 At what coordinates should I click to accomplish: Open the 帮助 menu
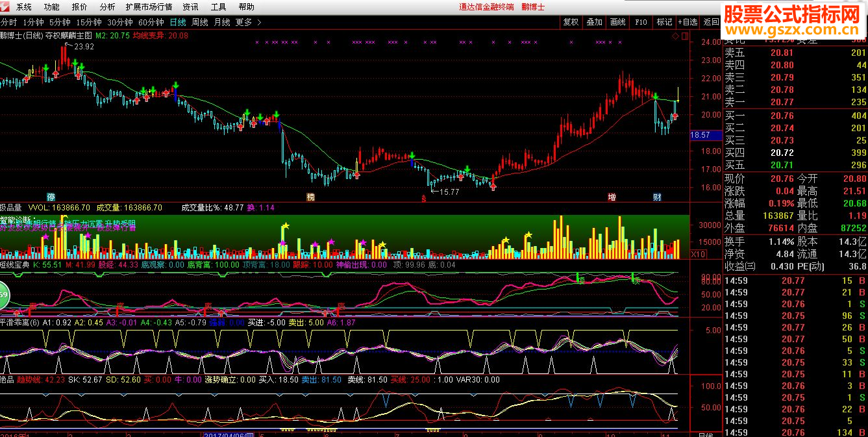point(247,7)
